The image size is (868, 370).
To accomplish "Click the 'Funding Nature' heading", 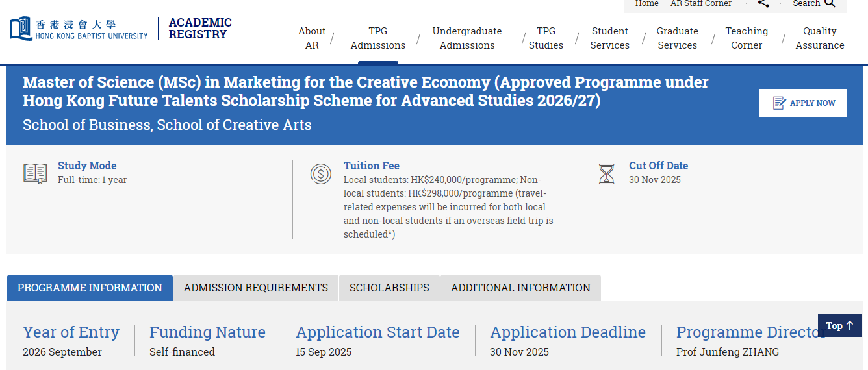I will coord(207,332).
